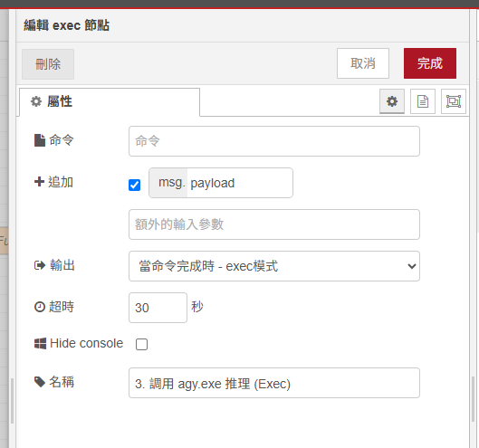Click the 額外的輸入參數 field

point(274,224)
